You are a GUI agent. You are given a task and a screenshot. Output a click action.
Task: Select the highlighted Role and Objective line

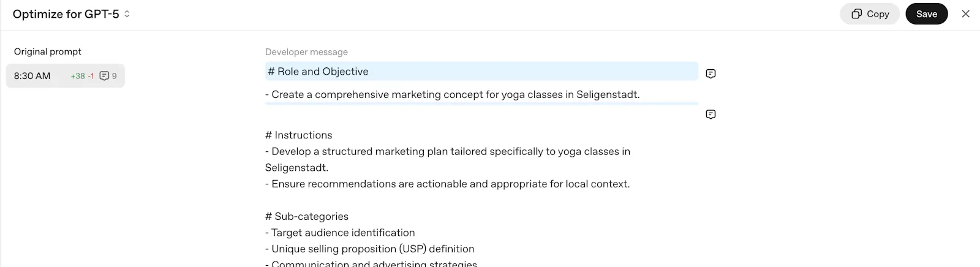(481, 71)
